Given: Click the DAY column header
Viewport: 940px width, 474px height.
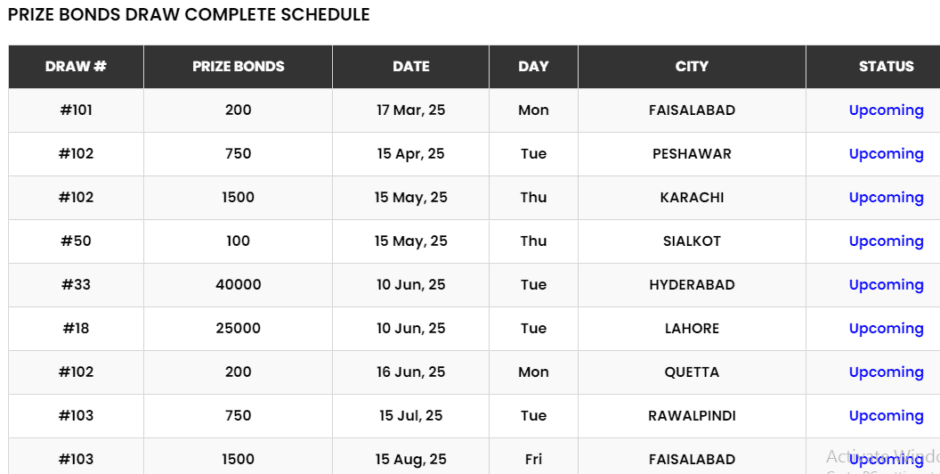Looking at the screenshot, I should (x=533, y=67).
